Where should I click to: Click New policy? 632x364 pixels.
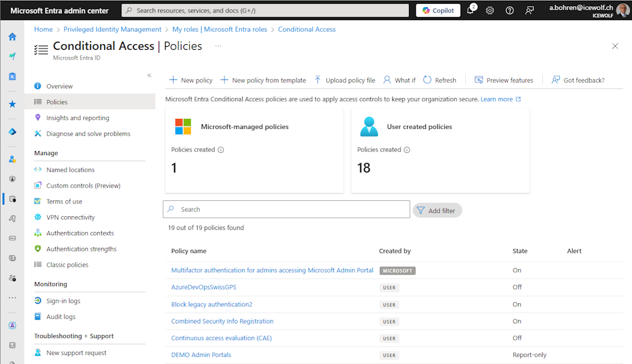pos(191,80)
